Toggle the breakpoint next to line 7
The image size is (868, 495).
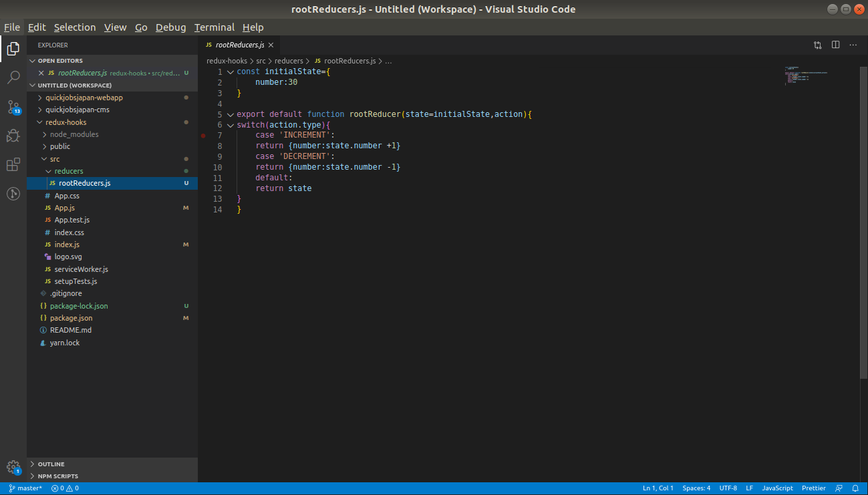click(203, 135)
